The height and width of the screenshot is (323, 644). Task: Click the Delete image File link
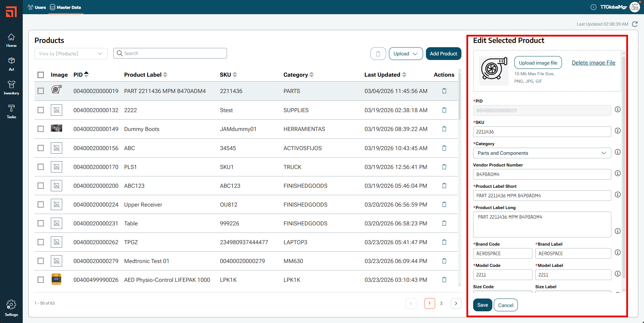[x=593, y=62]
